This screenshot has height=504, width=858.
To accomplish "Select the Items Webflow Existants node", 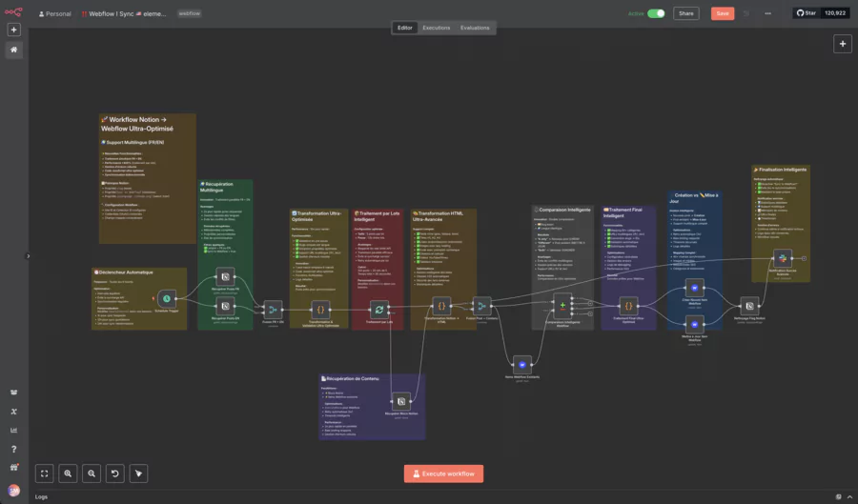I will coord(522,365).
